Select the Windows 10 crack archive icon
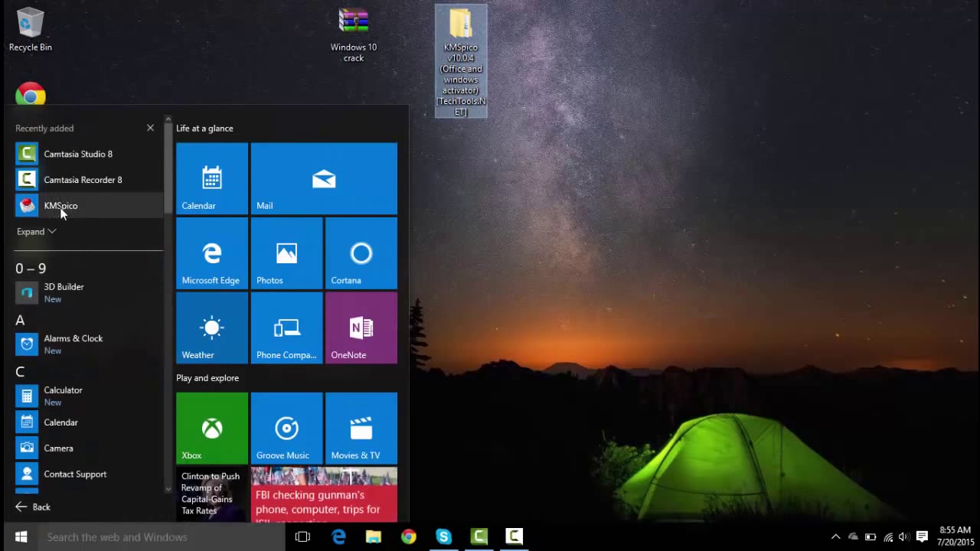This screenshot has height=551, width=980. point(354,34)
